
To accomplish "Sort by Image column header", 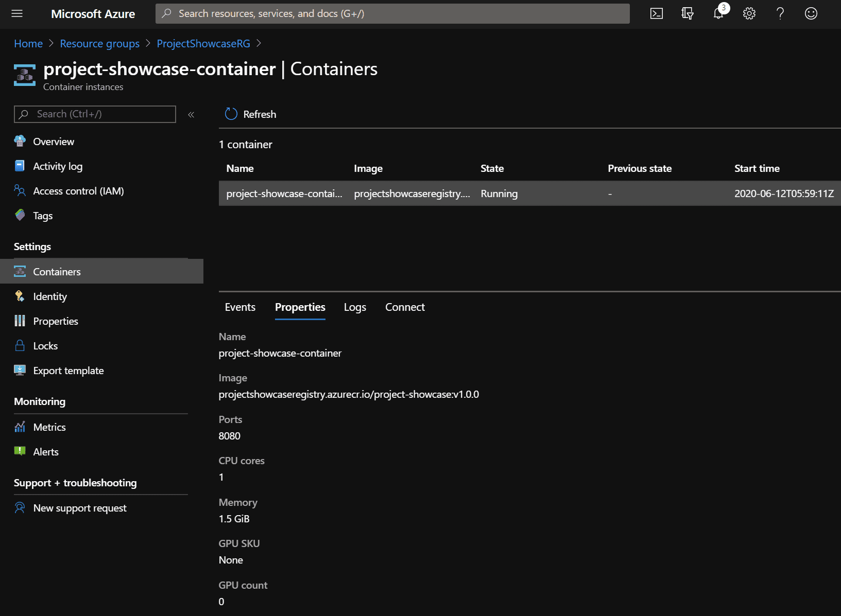I will tap(368, 168).
